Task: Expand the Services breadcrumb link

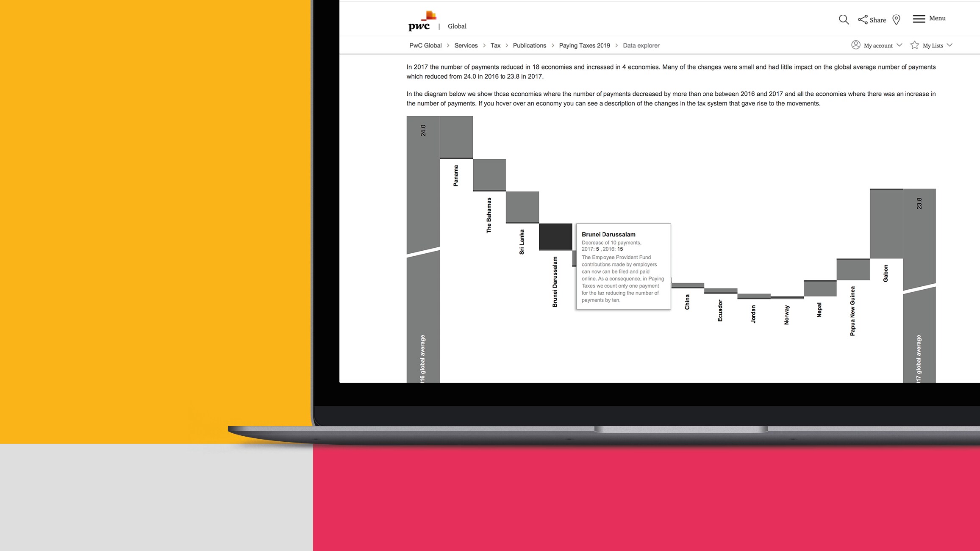Action: pyautogui.click(x=466, y=45)
